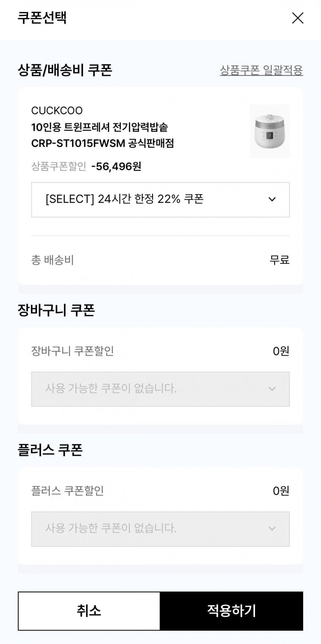This screenshot has width=321, height=644.
Task: Click the 장바구니 쿠폰할인 0원 amount
Action: (x=281, y=351)
